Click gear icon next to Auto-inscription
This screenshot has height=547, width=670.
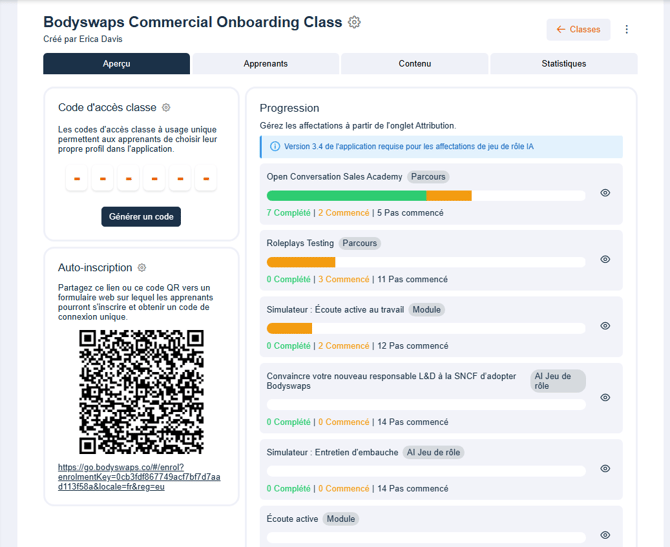coord(142,268)
